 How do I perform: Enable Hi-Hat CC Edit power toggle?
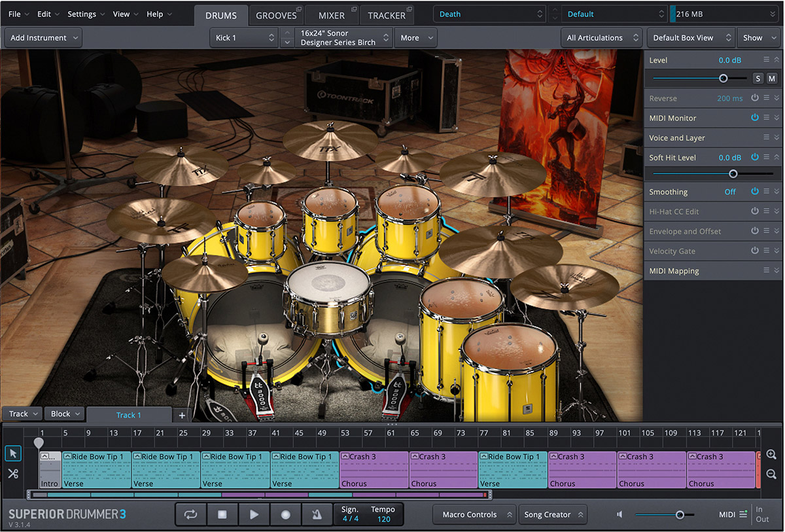coord(755,211)
